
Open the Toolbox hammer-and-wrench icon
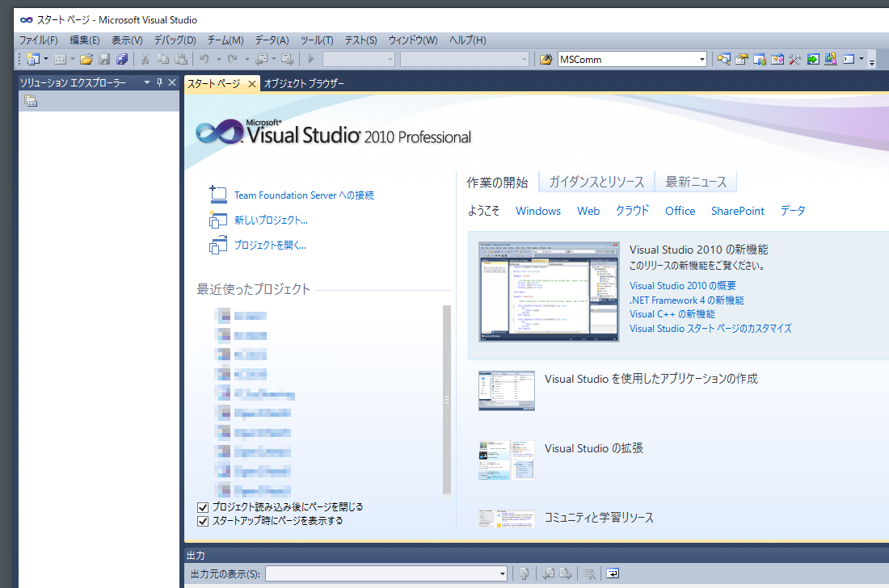coord(795,60)
